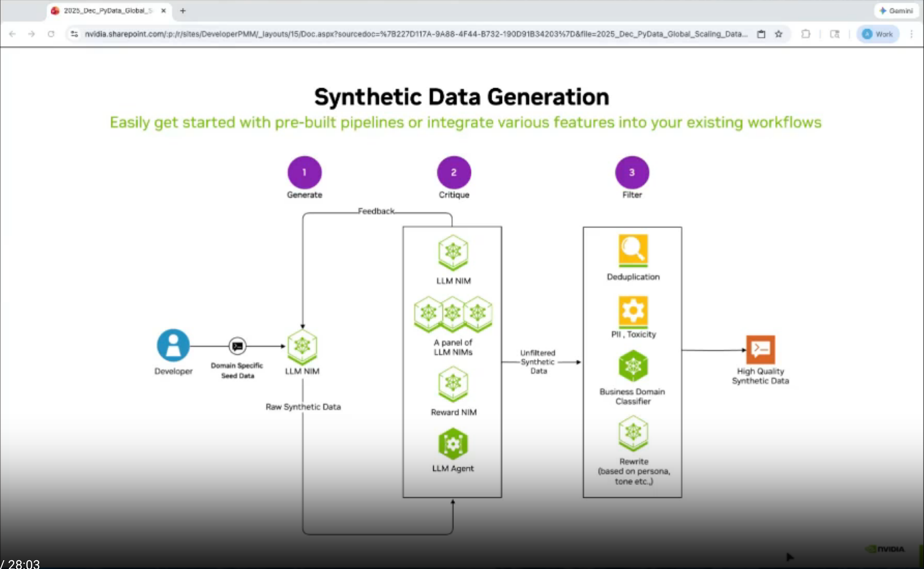Click the Gemini button

pyautogui.click(x=896, y=10)
